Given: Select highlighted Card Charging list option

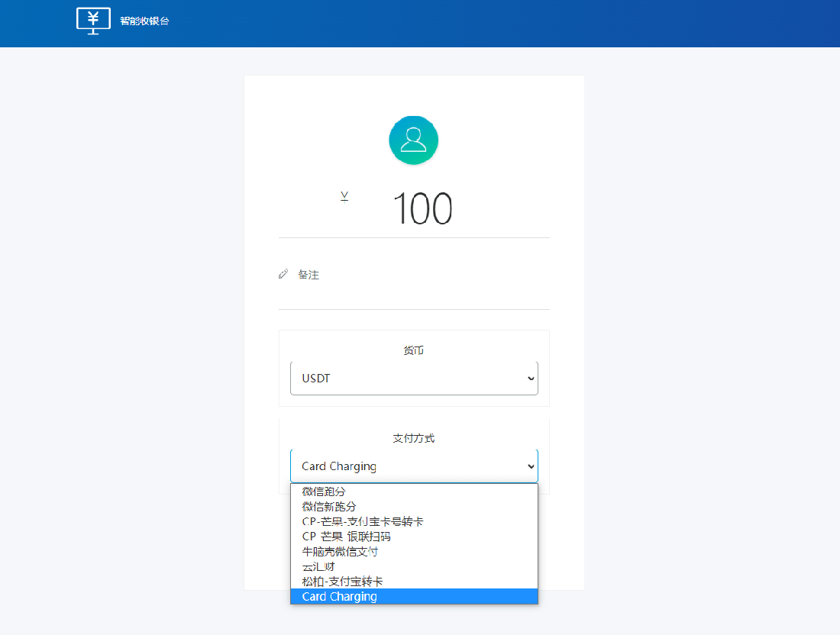Looking at the screenshot, I should point(340,596).
